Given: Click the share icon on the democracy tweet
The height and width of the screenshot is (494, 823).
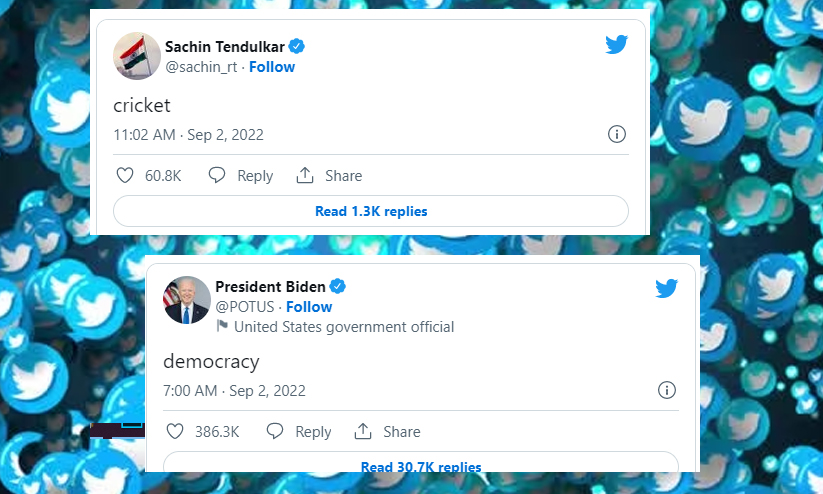Looking at the screenshot, I should pos(364,432).
